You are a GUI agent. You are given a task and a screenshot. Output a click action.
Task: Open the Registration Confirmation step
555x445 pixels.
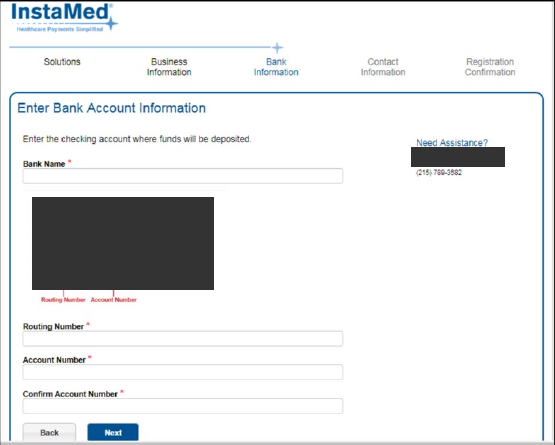click(x=490, y=67)
